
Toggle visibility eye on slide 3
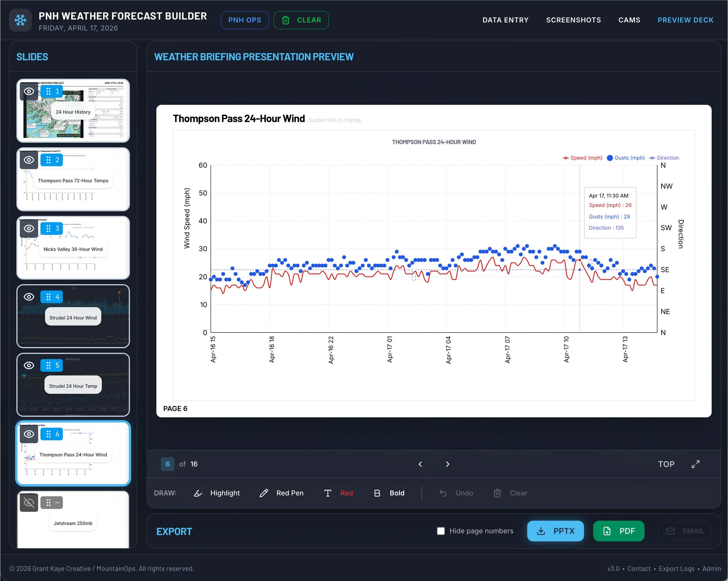tap(29, 229)
